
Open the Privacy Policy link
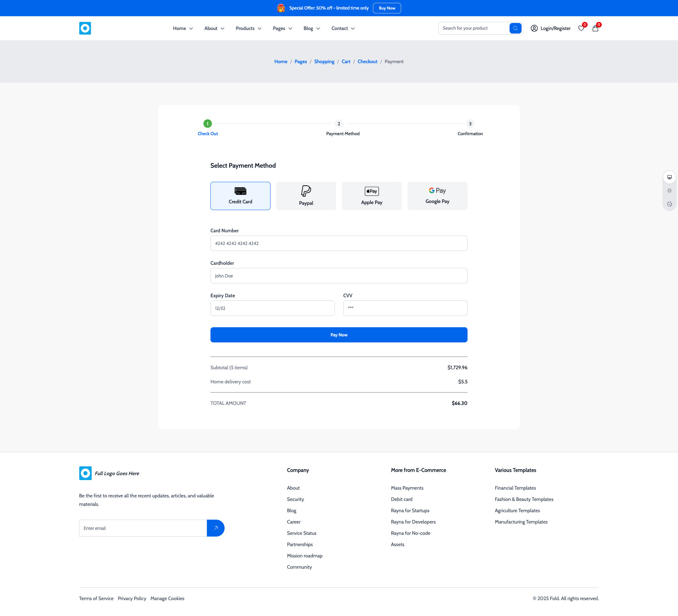point(132,598)
